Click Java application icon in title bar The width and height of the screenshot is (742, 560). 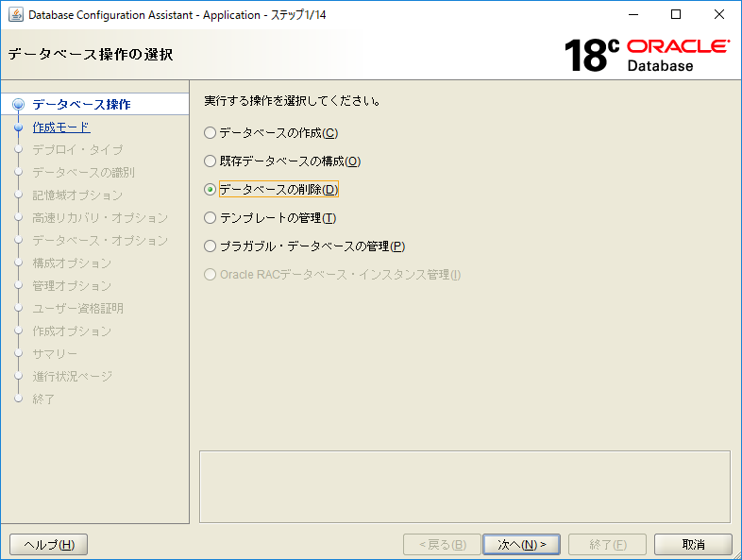[x=16, y=15]
